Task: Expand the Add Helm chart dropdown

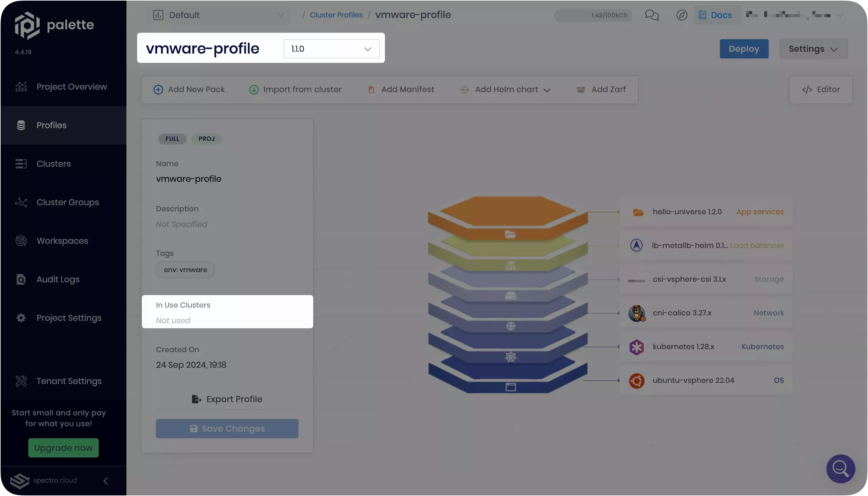Action: [x=546, y=89]
